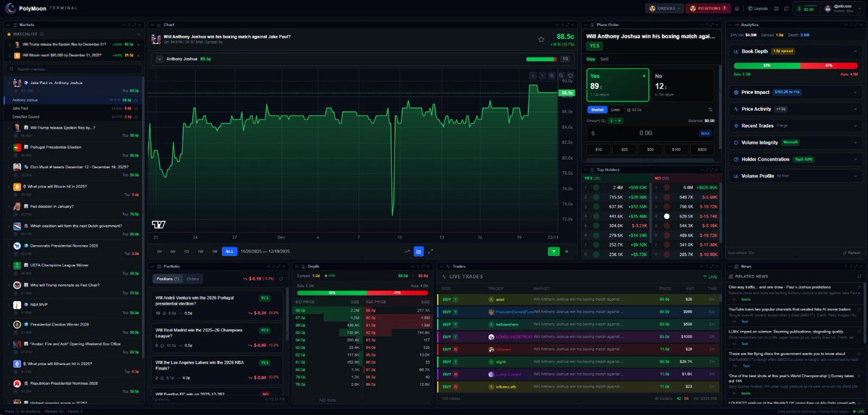Click Refresh in Analytics panel
This screenshot has width=868, height=415.
pyautogui.click(x=852, y=252)
